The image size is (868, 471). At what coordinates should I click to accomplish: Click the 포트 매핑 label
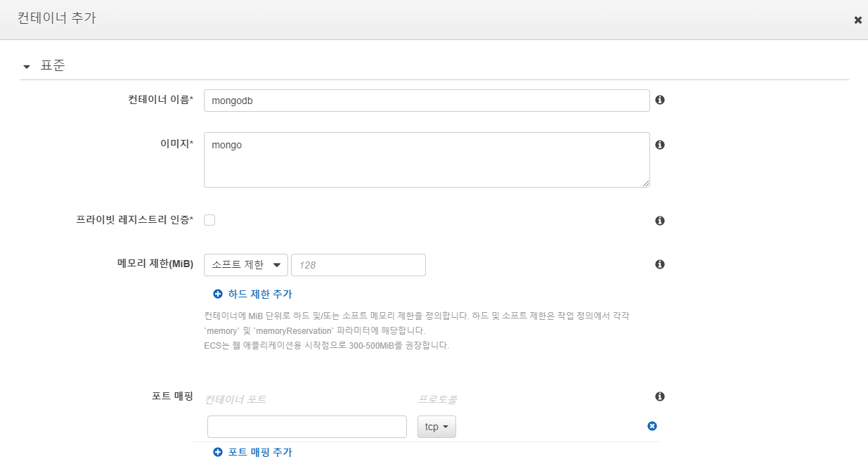173,396
